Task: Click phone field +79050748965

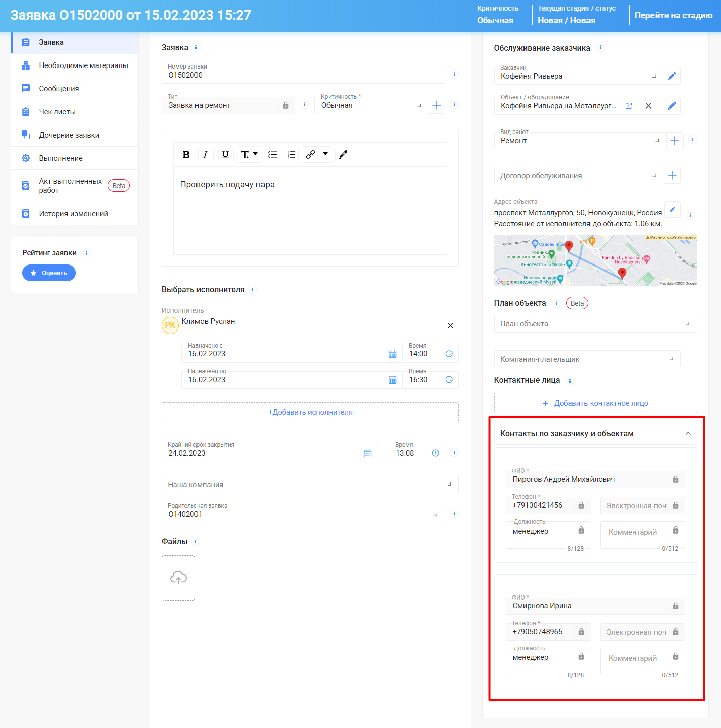Action: (548, 632)
